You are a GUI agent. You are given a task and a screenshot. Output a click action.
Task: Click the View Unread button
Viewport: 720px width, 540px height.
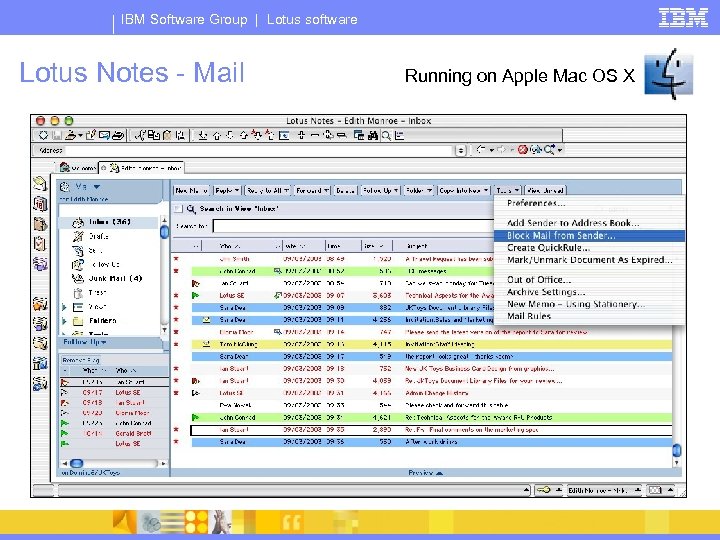(x=546, y=190)
